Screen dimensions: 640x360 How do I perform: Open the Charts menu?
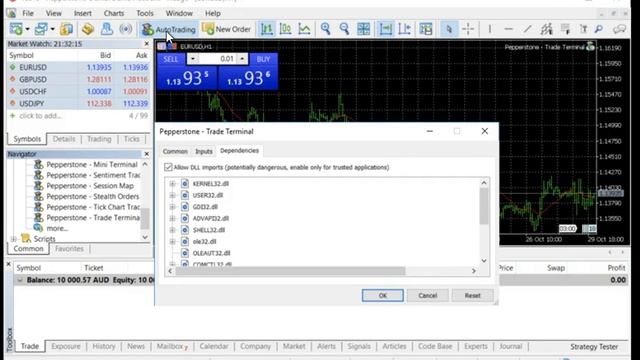113,13
